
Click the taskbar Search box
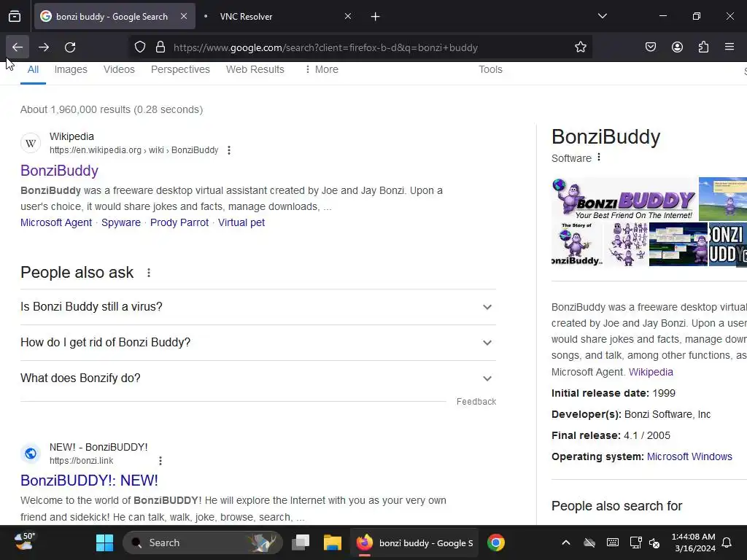(x=203, y=542)
